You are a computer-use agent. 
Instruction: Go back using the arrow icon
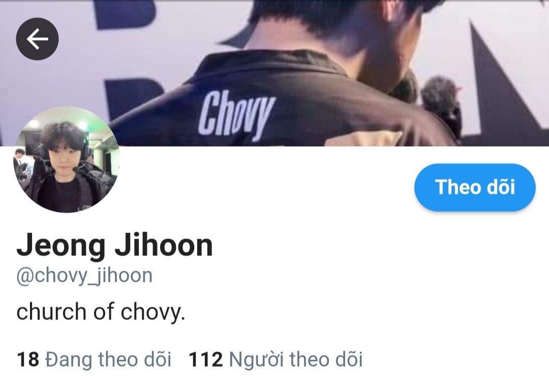[x=37, y=39]
